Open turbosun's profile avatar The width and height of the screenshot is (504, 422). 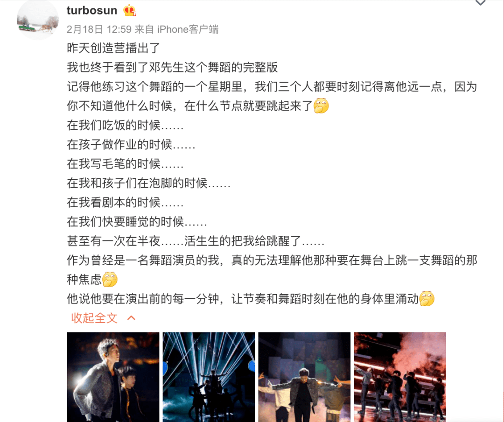[x=38, y=20]
